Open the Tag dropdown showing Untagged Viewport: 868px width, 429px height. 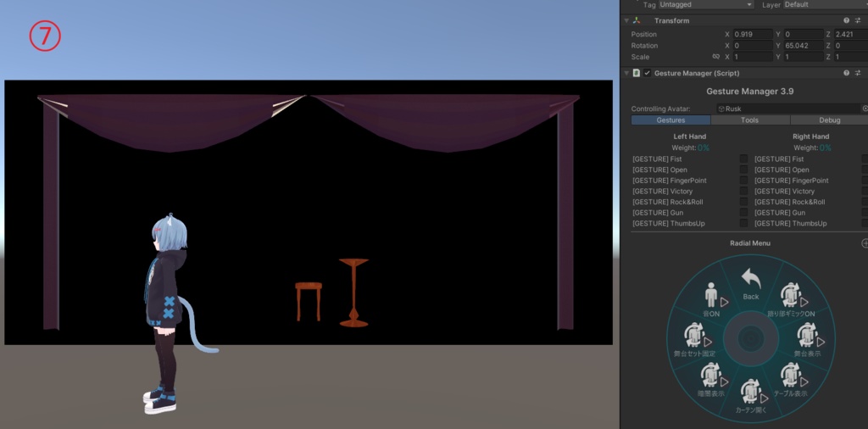click(706, 4)
